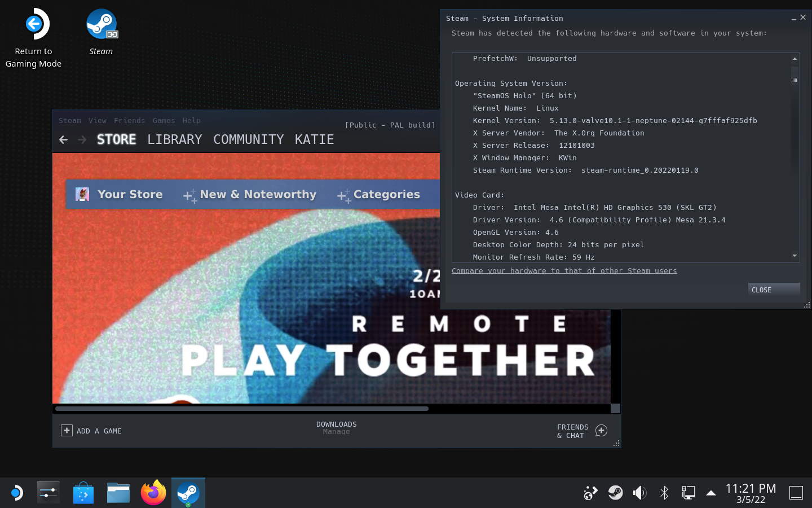This screenshot has width=812, height=508.
Task: Click the profile avatar in Your Store
Action: [x=82, y=194]
